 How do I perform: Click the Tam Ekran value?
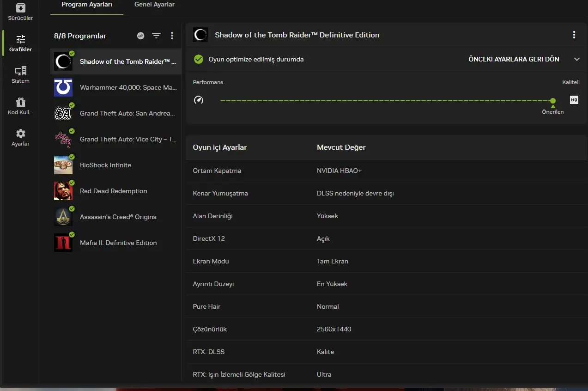click(333, 261)
